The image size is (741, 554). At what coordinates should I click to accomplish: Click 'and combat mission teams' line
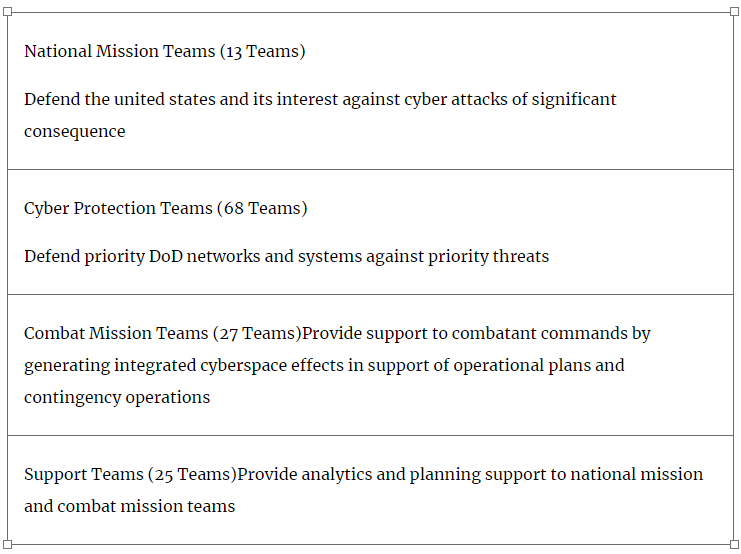click(x=129, y=506)
